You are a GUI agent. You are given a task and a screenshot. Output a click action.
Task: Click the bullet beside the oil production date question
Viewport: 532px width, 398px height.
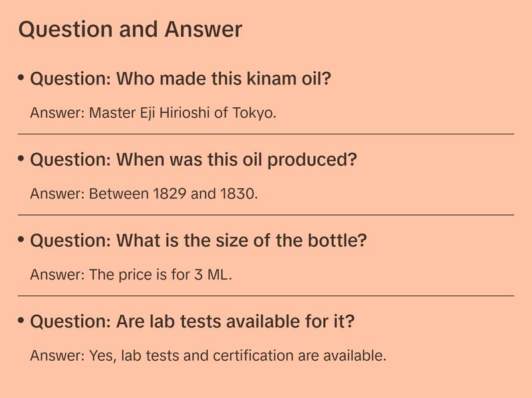21,160
